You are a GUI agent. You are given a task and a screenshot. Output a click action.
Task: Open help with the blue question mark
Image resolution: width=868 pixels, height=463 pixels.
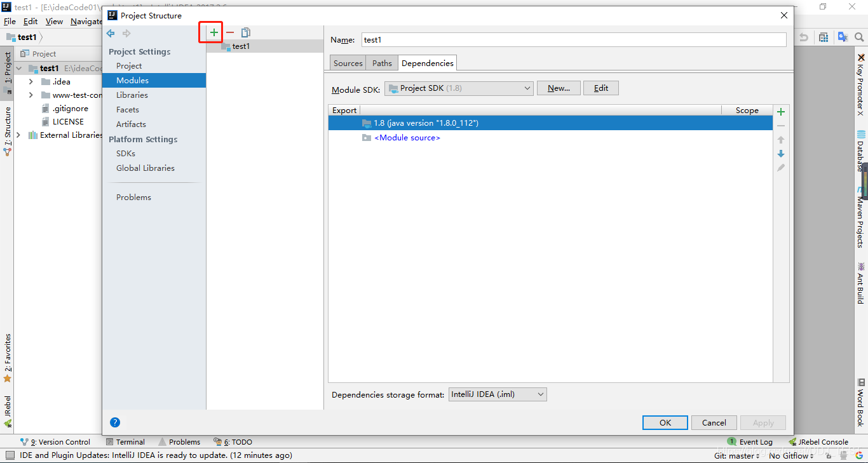(115, 422)
